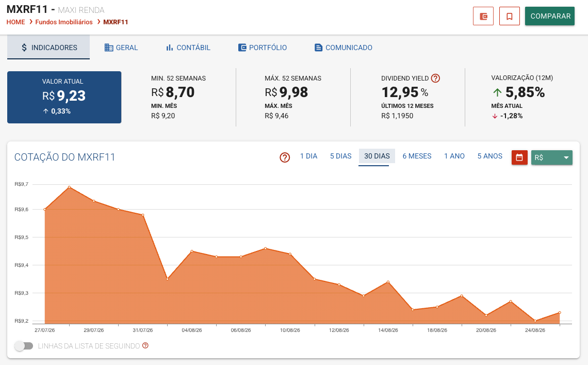Viewport: 588px width, 365px height.
Task: Select the 1 DIA chart range
Action: coord(308,156)
